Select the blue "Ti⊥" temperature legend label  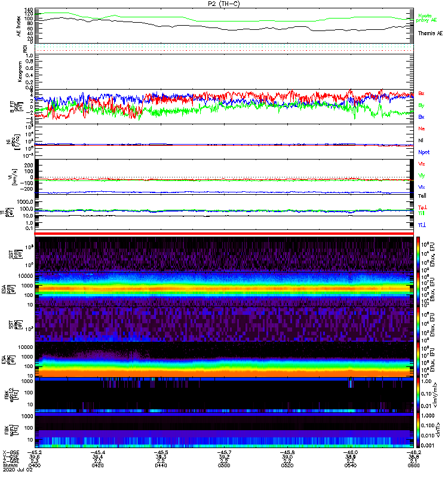click(x=422, y=225)
